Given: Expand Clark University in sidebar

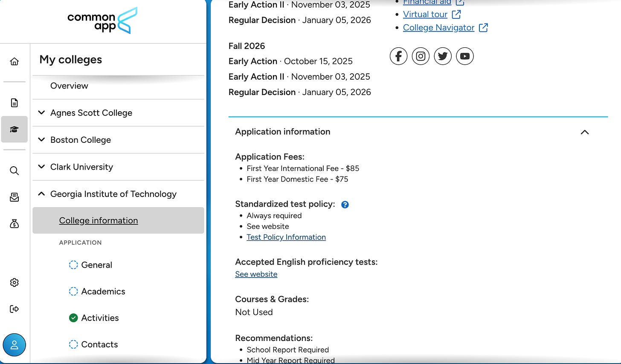Looking at the screenshot, I should [119, 167].
